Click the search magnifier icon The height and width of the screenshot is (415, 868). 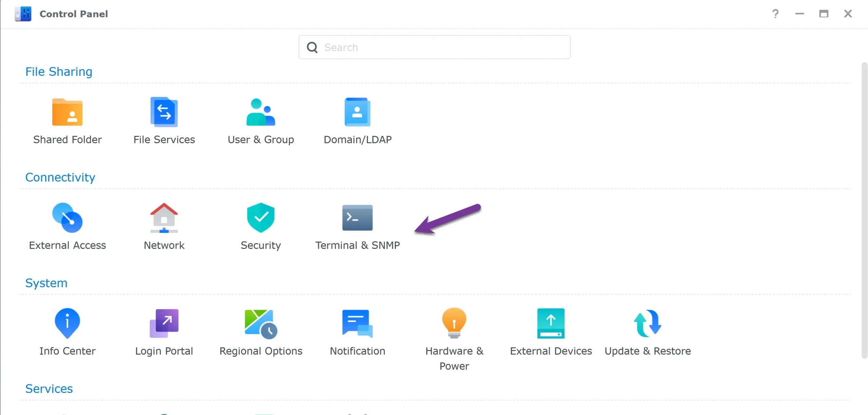[312, 47]
